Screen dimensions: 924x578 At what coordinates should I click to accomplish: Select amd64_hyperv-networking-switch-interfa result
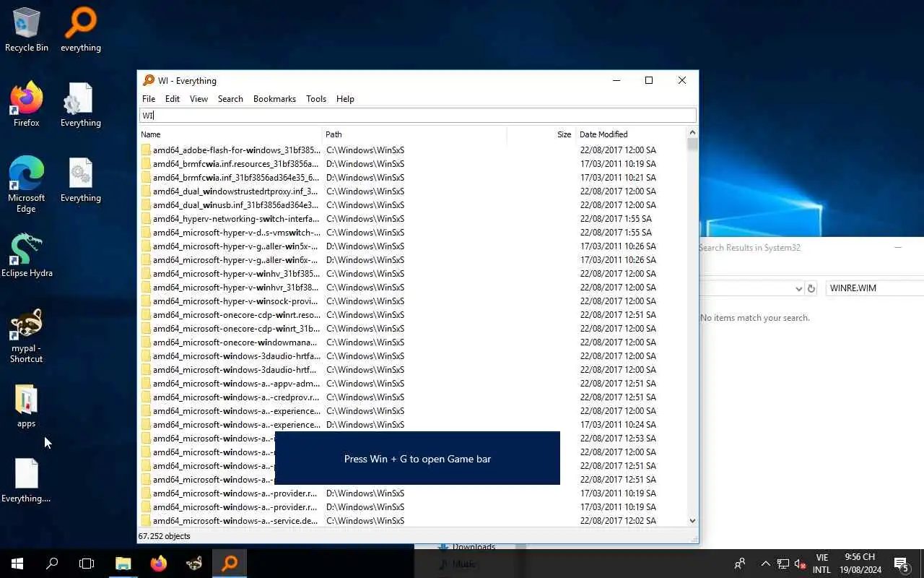point(412,219)
